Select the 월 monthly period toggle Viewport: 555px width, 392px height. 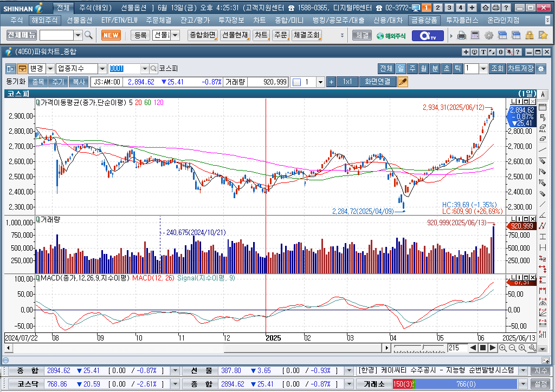(x=424, y=69)
